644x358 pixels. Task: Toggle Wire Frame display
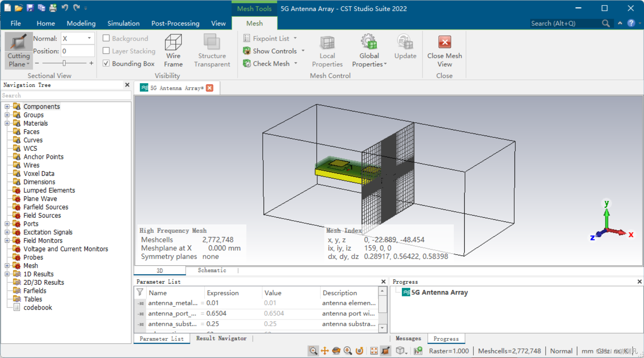click(x=173, y=51)
